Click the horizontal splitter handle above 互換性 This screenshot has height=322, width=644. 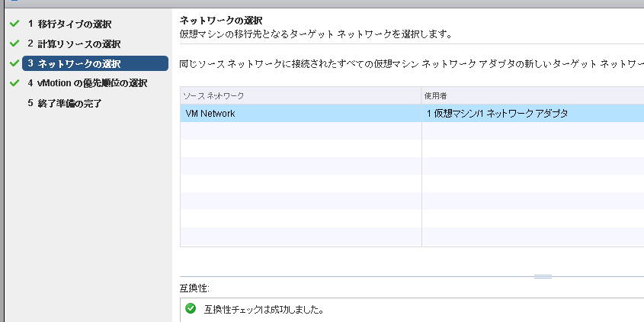coord(543,276)
